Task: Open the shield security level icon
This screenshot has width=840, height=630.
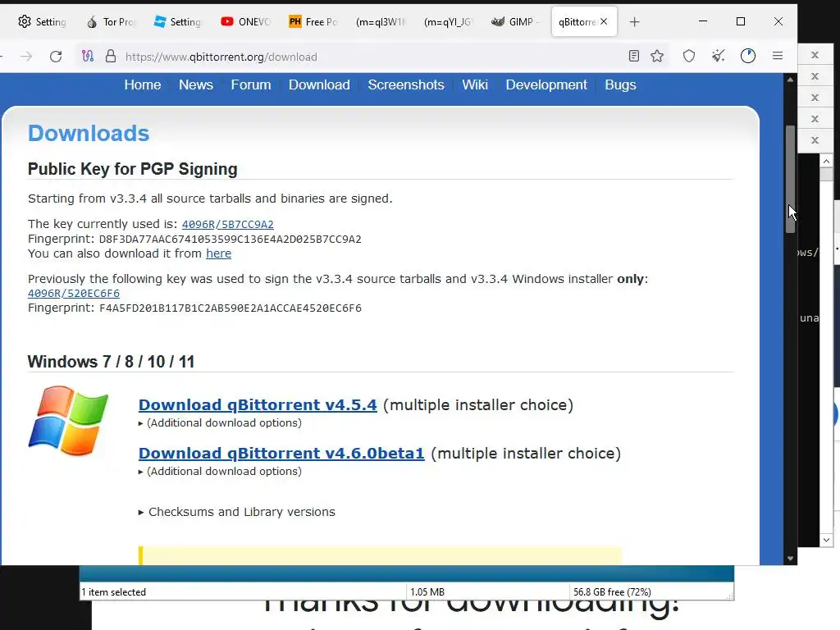Action: 689,56
